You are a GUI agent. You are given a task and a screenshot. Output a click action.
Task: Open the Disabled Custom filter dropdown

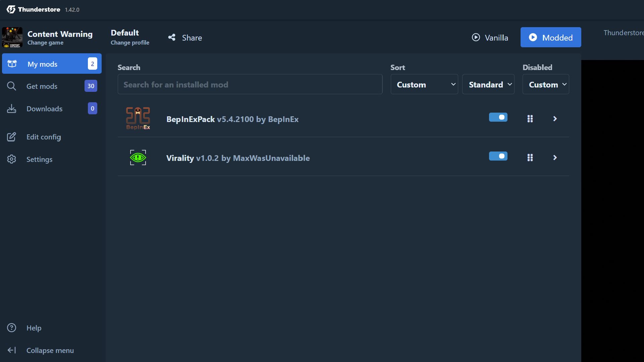click(x=546, y=84)
